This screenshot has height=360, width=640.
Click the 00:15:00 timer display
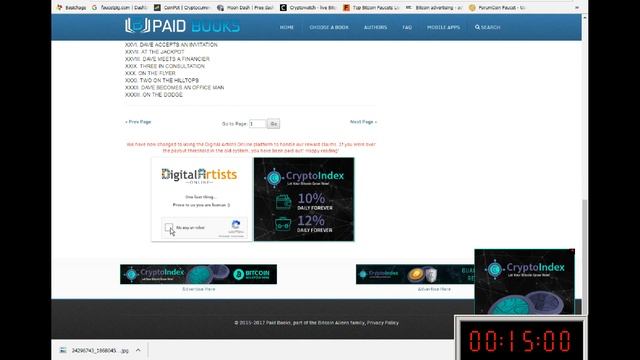pyautogui.click(x=520, y=341)
